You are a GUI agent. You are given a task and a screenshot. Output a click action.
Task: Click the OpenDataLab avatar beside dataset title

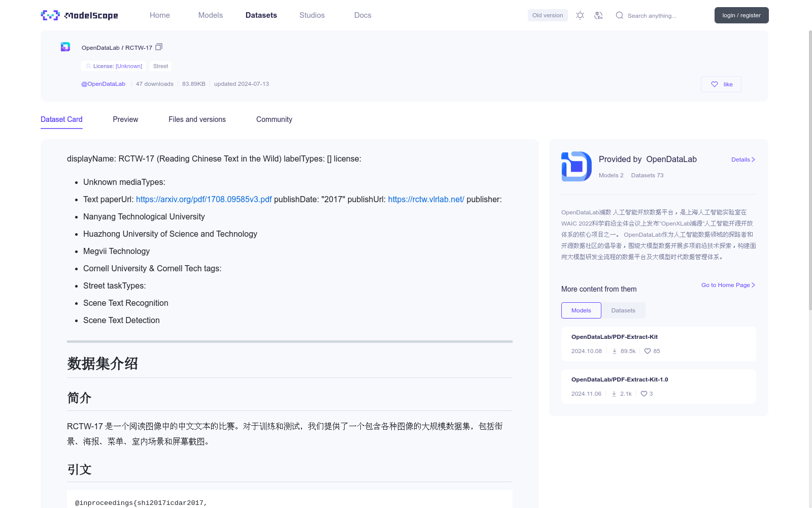65,47
